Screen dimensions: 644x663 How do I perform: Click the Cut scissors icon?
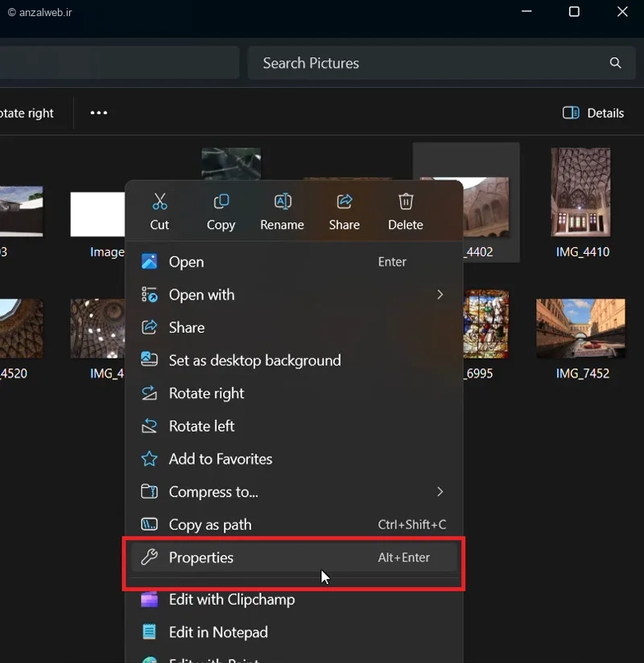pyautogui.click(x=159, y=201)
